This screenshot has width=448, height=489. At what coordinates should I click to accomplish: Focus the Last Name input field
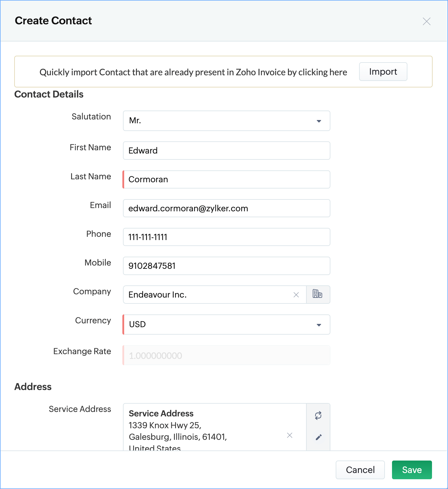coord(226,179)
